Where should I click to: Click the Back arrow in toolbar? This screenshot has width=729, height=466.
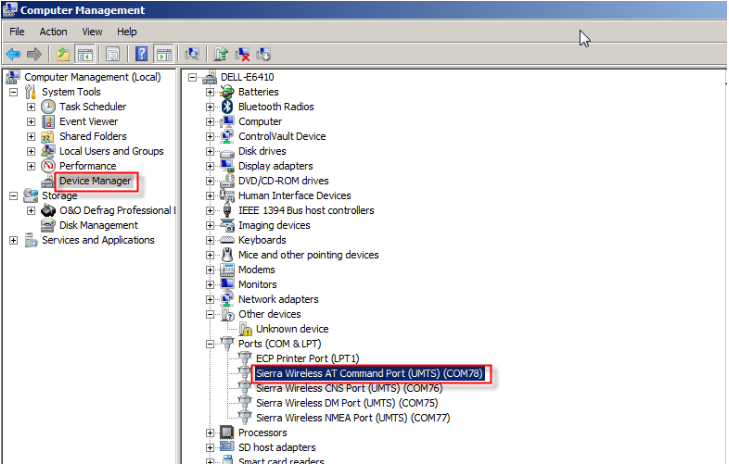pyautogui.click(x=13, y=54)
